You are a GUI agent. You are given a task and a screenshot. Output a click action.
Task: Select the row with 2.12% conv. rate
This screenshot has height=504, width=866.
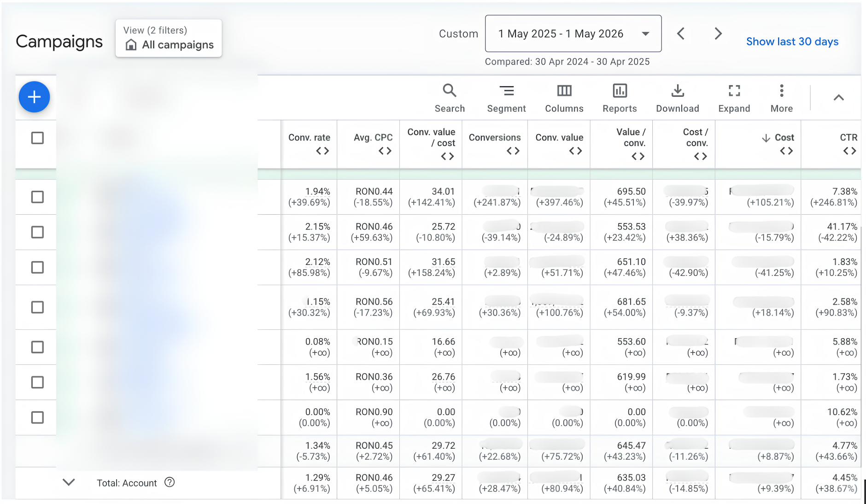(37, 267)
